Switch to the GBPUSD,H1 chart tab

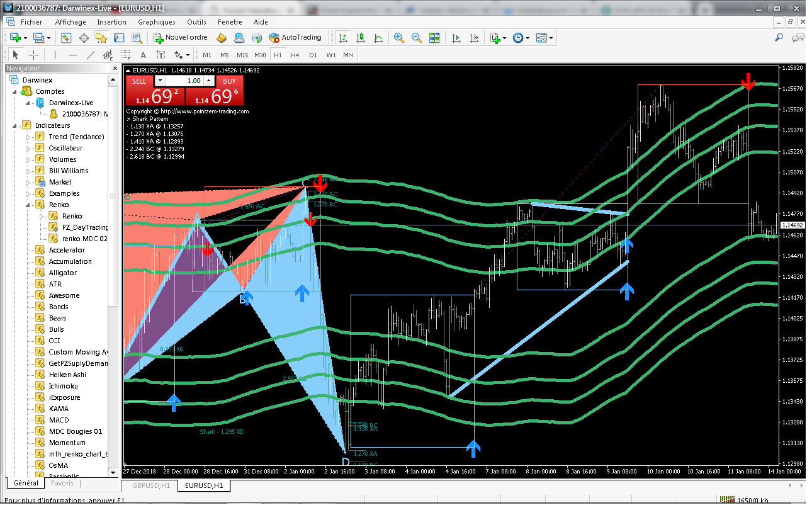[150, 485]
